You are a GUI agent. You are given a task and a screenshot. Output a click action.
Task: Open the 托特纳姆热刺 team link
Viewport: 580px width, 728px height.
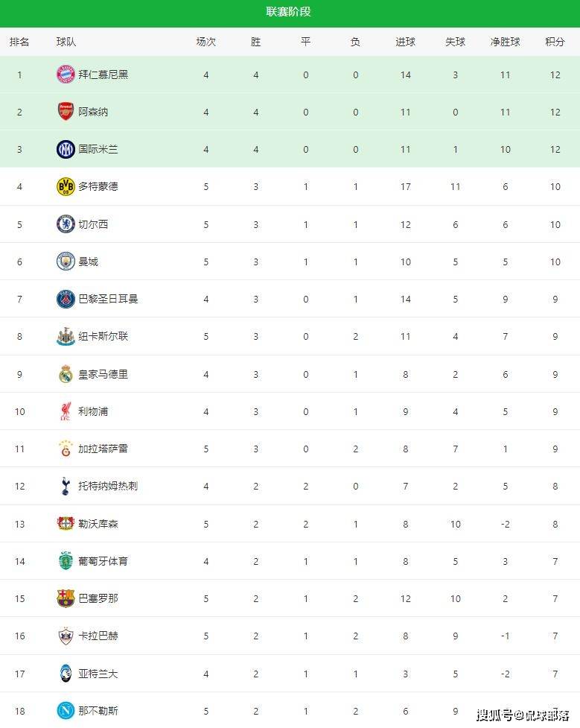[108, 486]
